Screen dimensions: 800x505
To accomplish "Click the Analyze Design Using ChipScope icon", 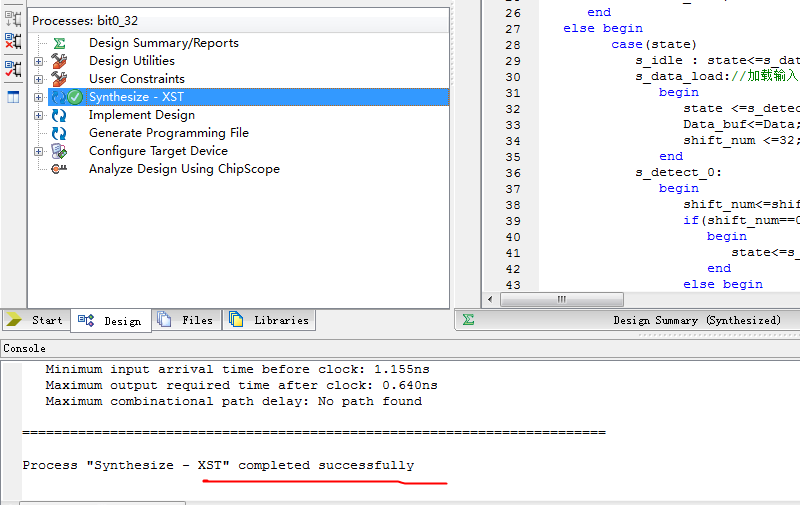I will 59,169.
